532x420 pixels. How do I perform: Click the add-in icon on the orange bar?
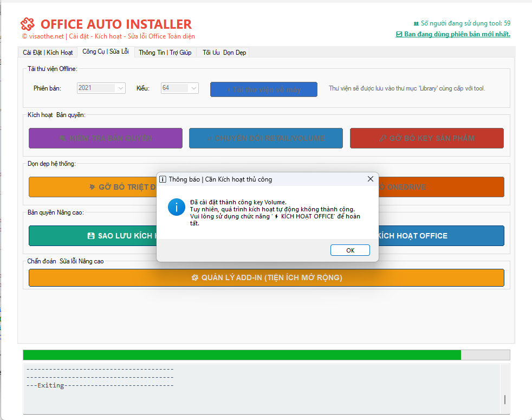coord(194,277)
